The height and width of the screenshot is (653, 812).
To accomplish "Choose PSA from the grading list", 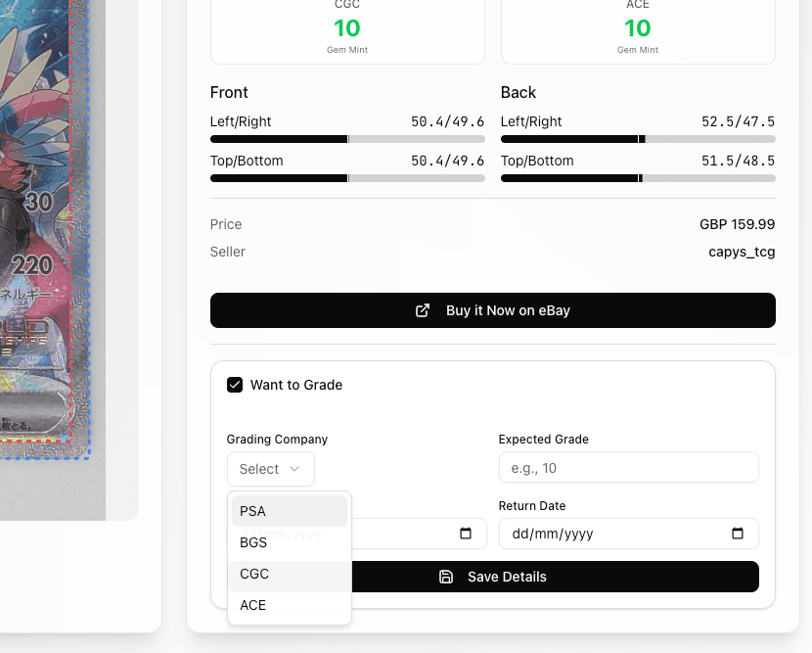I will (290, 511).
